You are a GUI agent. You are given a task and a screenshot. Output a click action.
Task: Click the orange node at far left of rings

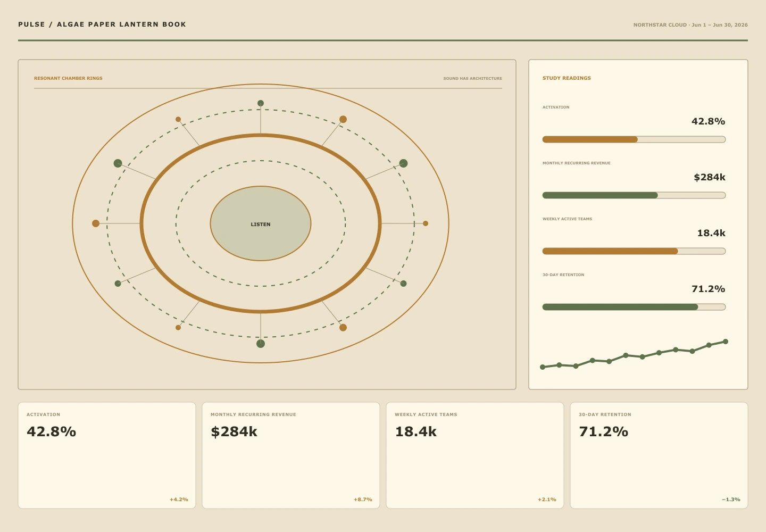96,223
